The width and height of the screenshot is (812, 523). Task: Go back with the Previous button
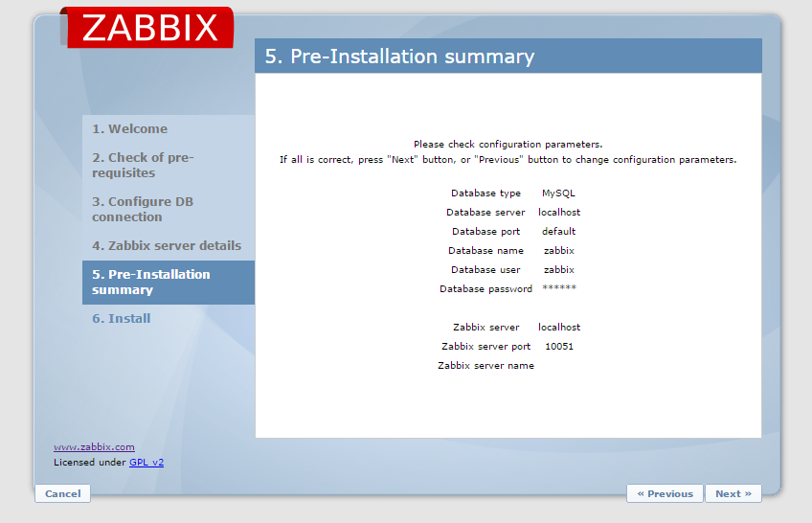click(x=665, y=493)
